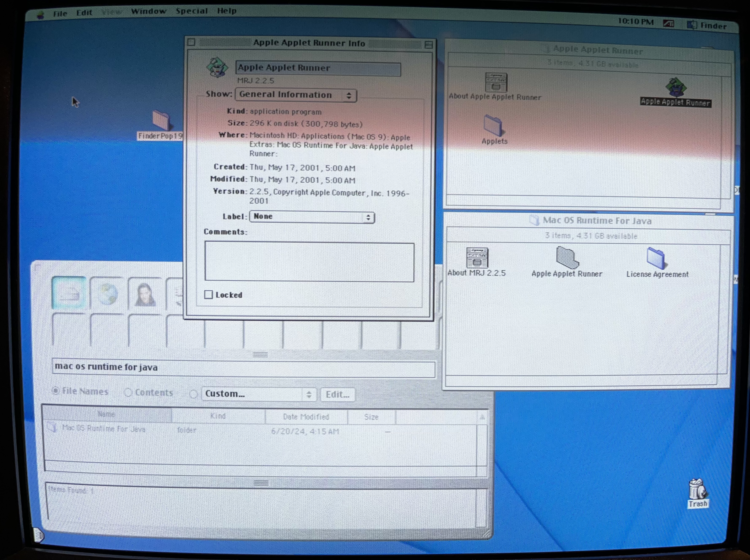This screenshot has height=560, width=750.
Task: Click the FinderPop folder on desktop
Action: [x=161, y=121]
